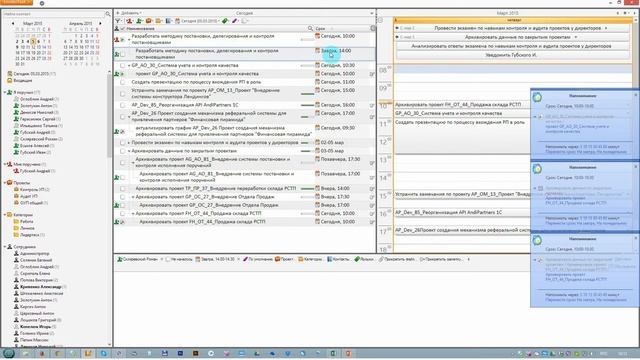Click progress bar of 'Устранить замечания' task
640x360 pixels.
pyautogui.click(x=307, y=94)
